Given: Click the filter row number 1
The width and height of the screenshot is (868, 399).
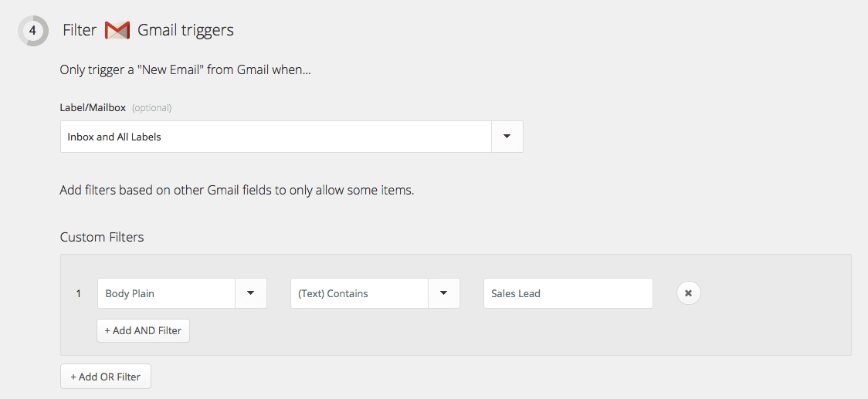Looking at the screenshot, I should click(79, 293).
